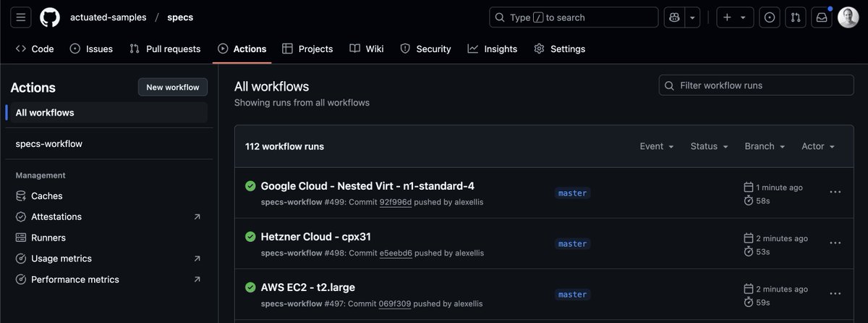Click the 53s duration stopwatch icon

(x=749, y=251)
